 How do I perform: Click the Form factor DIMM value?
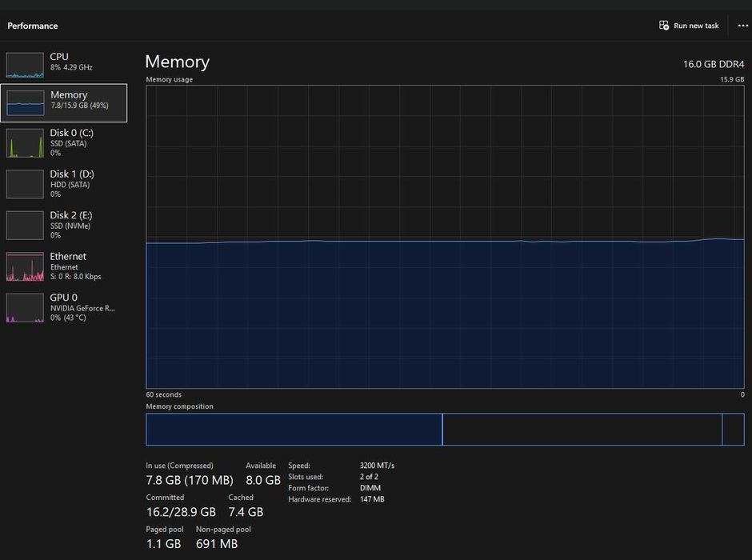click(x=370, y=488)
